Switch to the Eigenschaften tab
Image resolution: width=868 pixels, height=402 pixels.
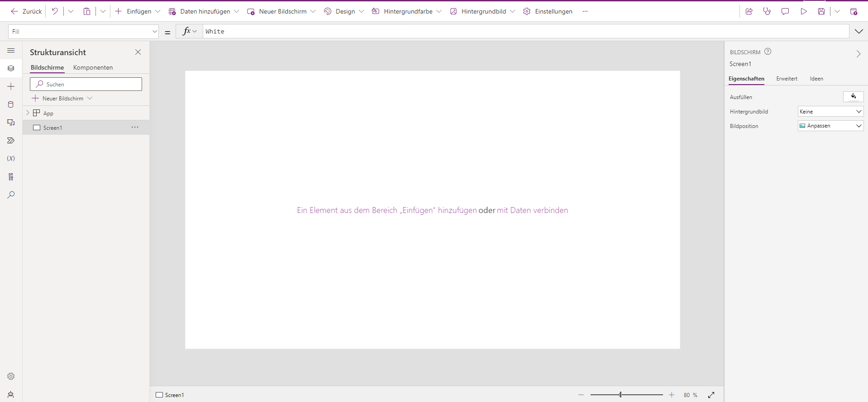tap(746, 79)
